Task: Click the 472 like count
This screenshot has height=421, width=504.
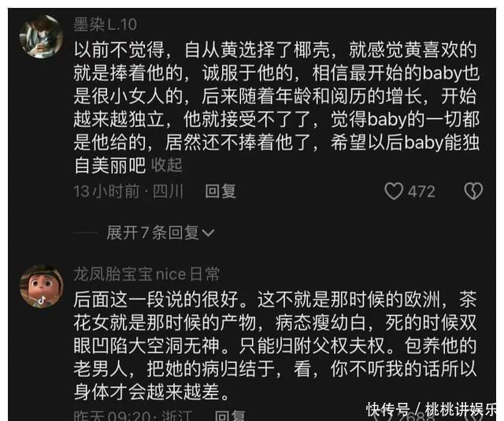Action: point(421,192)
